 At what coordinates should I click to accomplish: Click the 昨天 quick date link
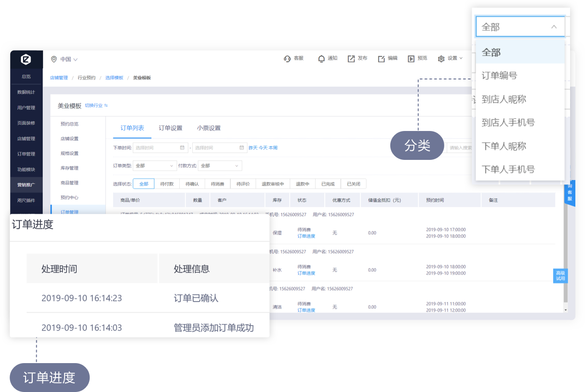(253, 148)
